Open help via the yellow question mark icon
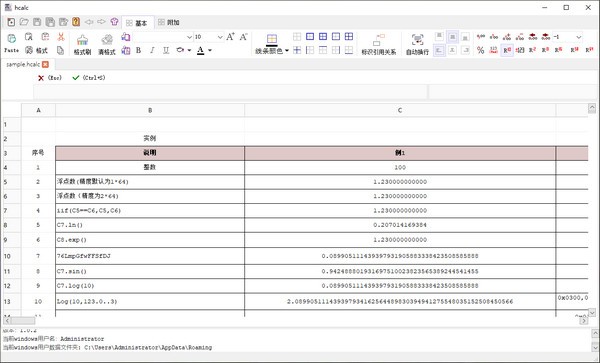The width and height of the screenshot is (600, 363). click(76, 22)
